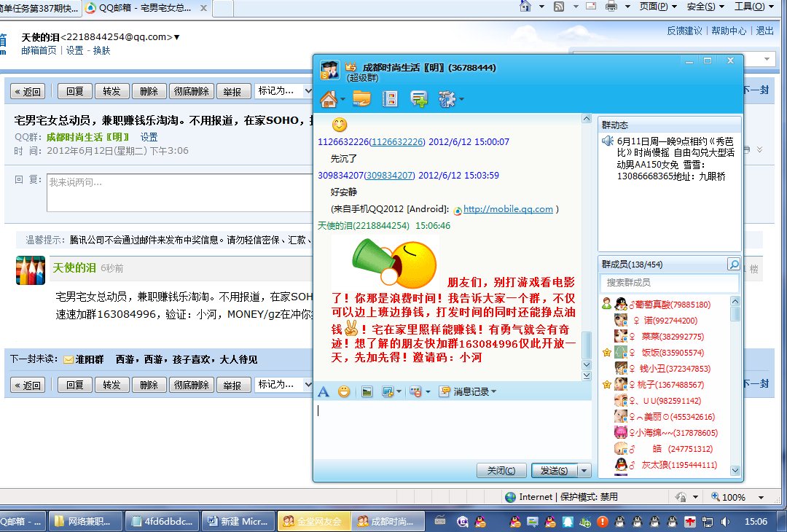Image resolution: width=787 pixels, height=532 pixels.
Task: Click the group homepage house icon
Action: (329, 98)
